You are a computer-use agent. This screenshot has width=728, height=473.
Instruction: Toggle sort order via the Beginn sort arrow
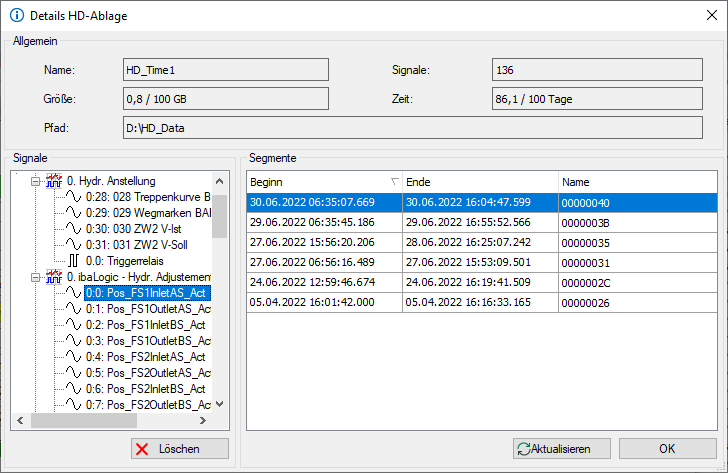(394, 181)
